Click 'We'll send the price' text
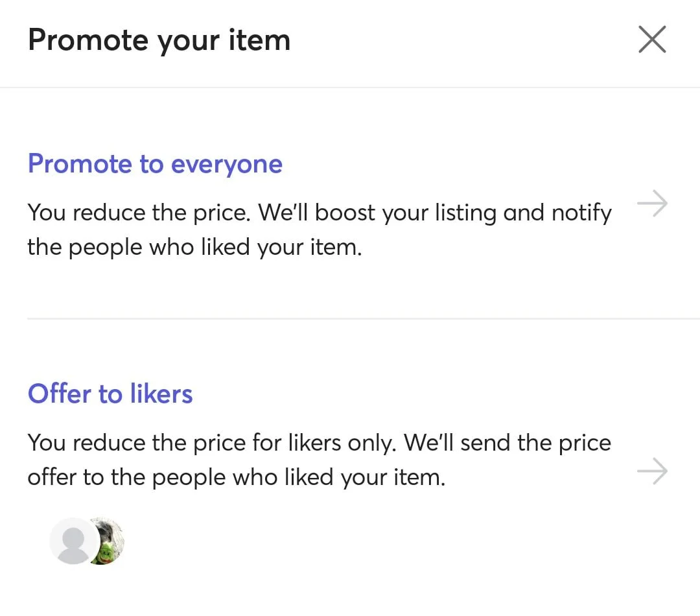Image resolution: width=700 pixels, height=616 pixels. tap(507, 443)
